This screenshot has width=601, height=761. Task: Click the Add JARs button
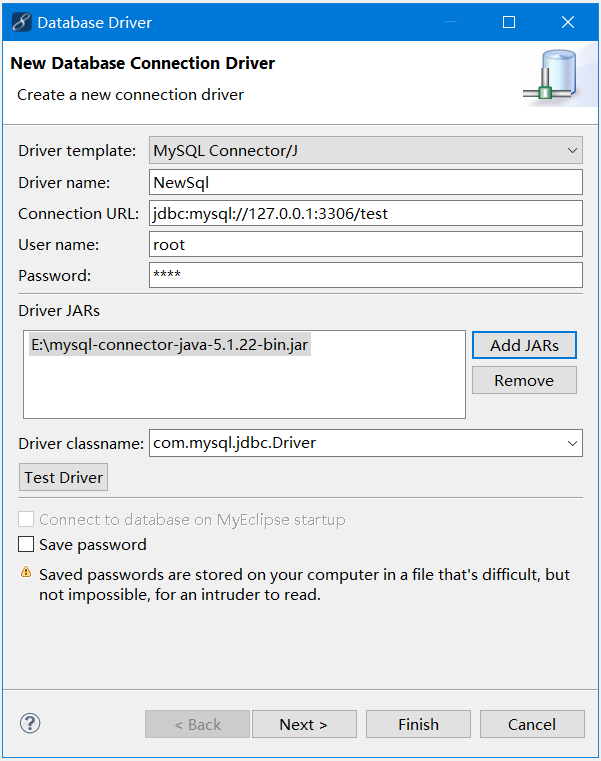point(524,345)
